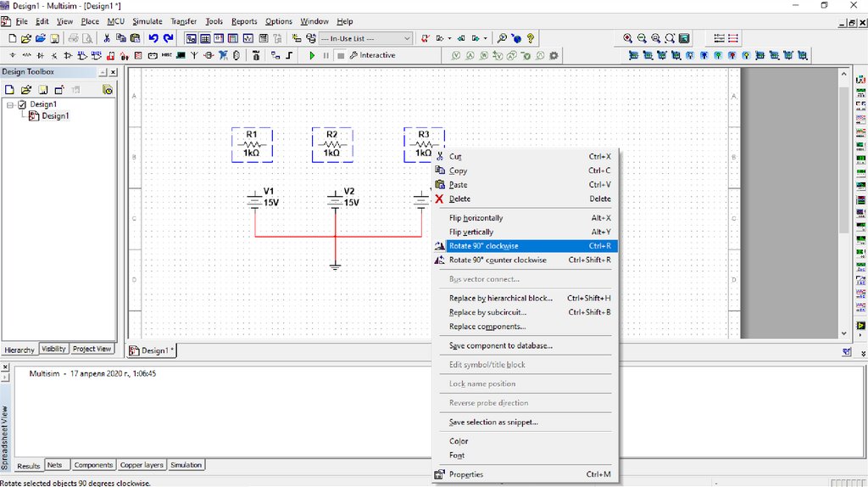Select Rotate 90° counter clockwise menu entry
The height and width of the screenshot is (487, 868).
498,260
